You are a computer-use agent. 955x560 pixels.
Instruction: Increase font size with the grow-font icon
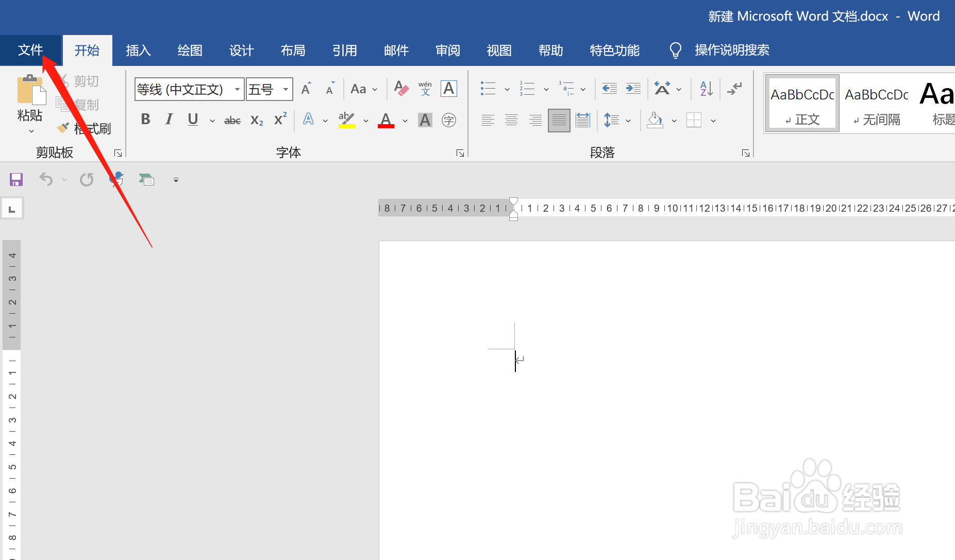click(x=306, y=89)
